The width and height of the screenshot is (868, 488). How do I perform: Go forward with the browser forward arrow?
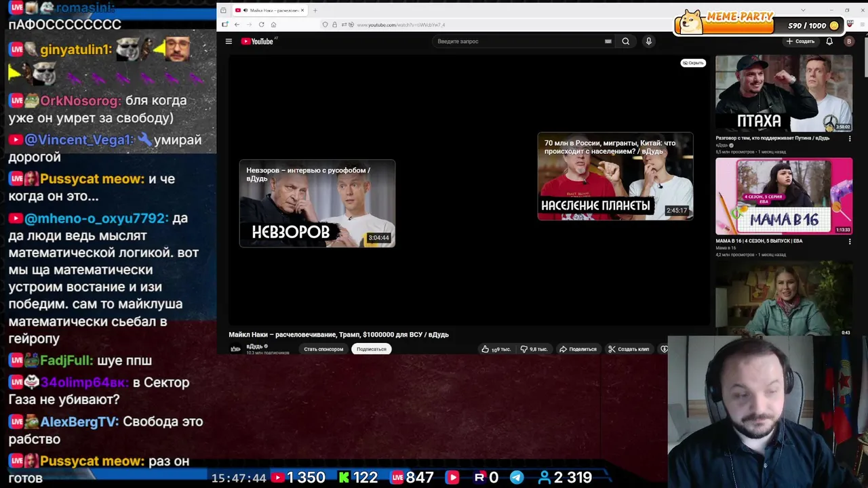249,24
